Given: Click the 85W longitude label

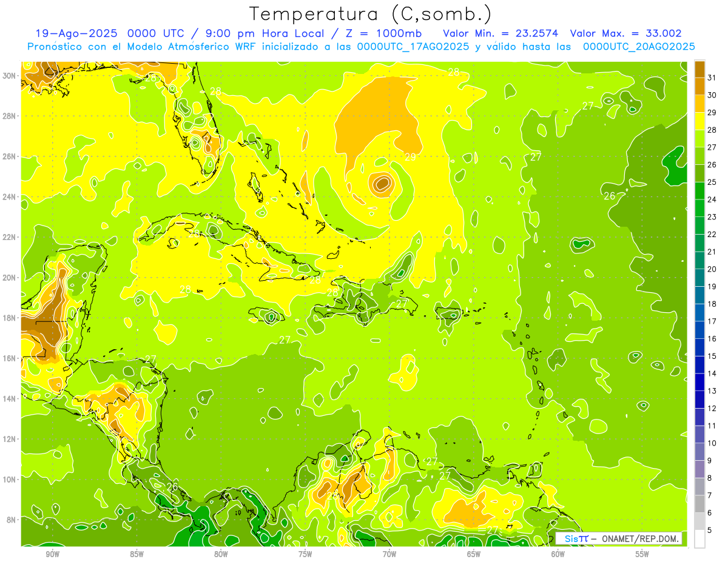Looking at the screenshot, I should pos(136,554).
